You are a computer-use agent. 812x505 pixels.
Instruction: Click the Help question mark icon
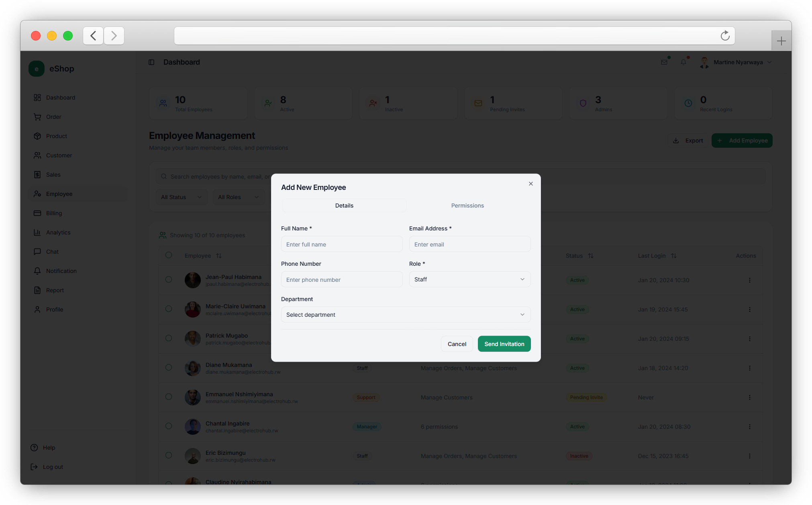34,447
